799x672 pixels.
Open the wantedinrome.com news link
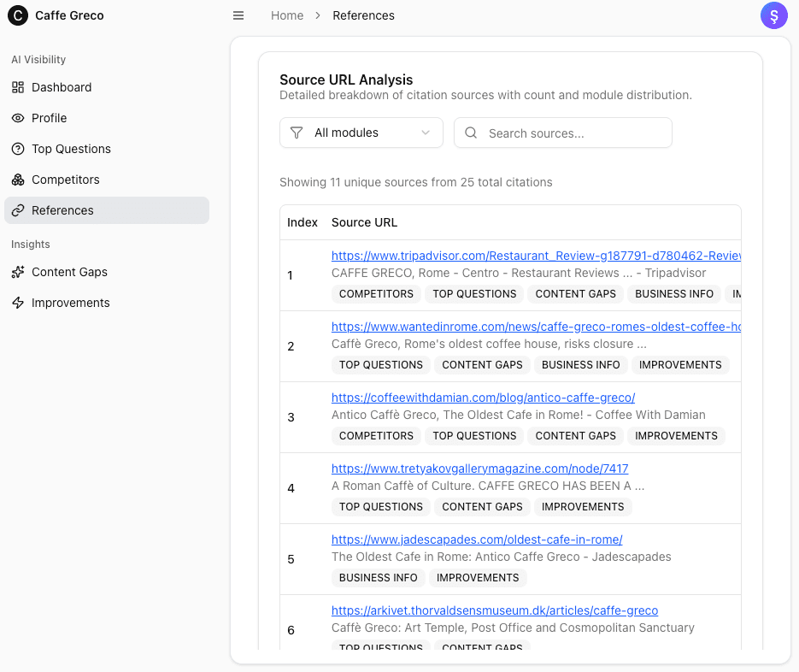pos(535,327)
